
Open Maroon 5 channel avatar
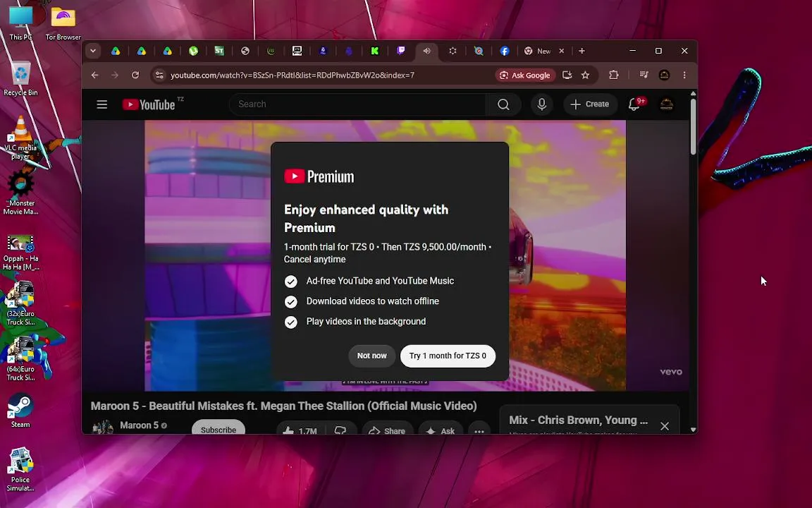tap(102, 427)
